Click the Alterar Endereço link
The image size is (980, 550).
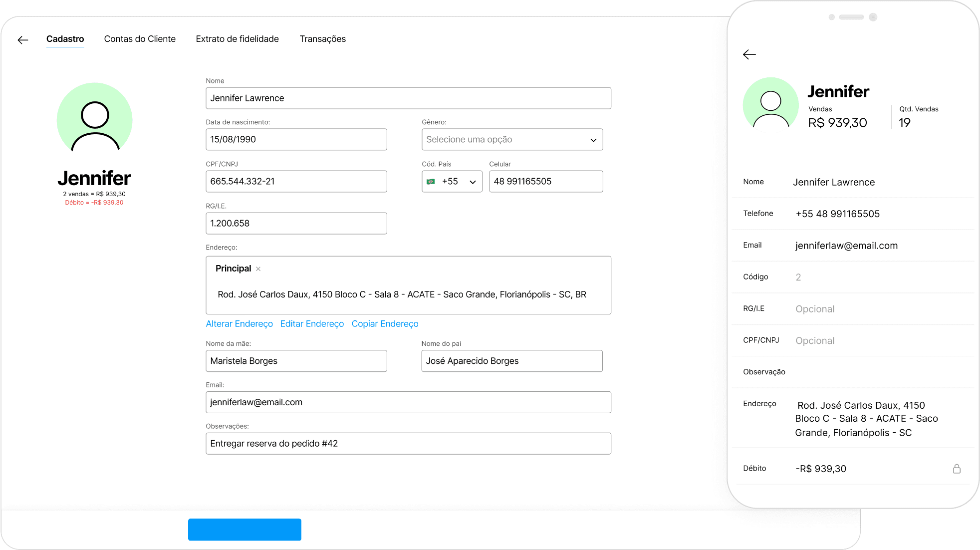click(239, 324)
